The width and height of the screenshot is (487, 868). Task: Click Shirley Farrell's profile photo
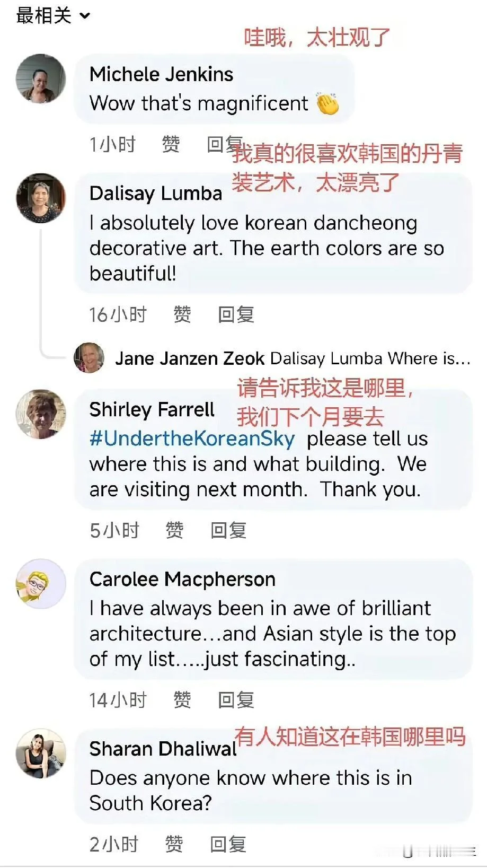pos(41,414)
